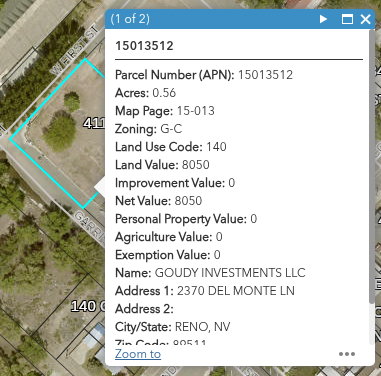
Task: Click the W FIRST ST street label
Action: pos(75,50)
